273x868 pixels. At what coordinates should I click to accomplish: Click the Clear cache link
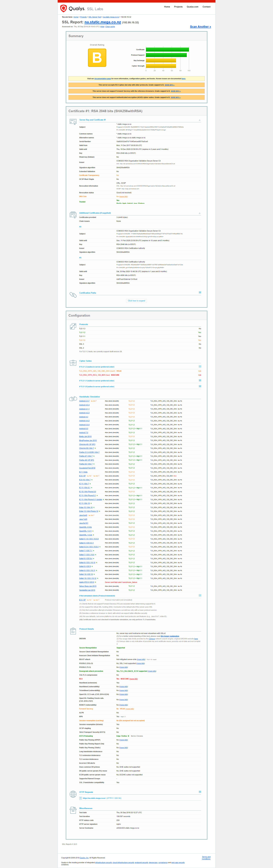point(110,27)
